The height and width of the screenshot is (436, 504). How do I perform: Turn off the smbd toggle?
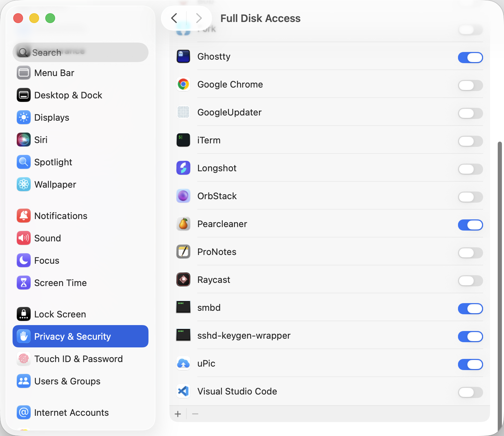coord(470,309)
